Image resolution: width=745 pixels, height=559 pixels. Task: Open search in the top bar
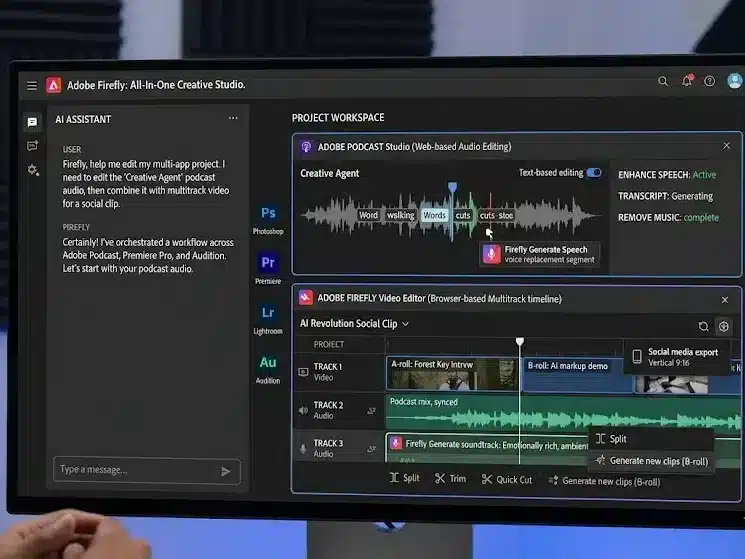click(663, 81)
